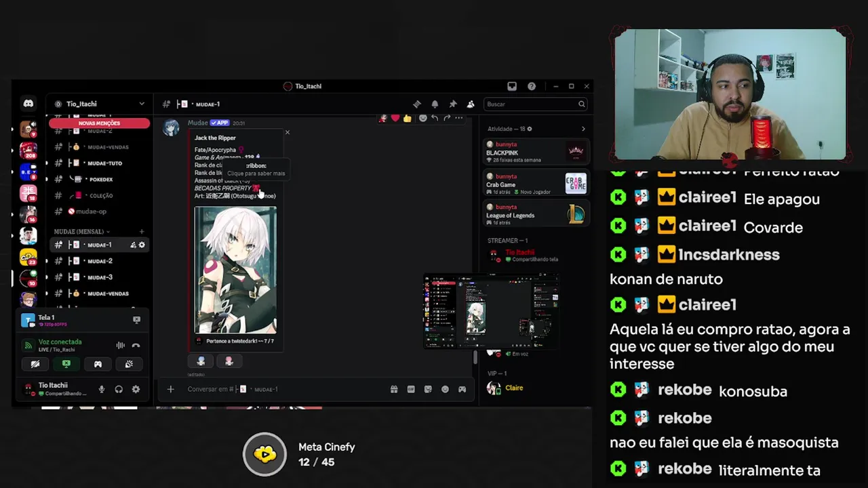Click the Jack the Ripper character image
The image size is (868, 488).
(x=235, y=270)
